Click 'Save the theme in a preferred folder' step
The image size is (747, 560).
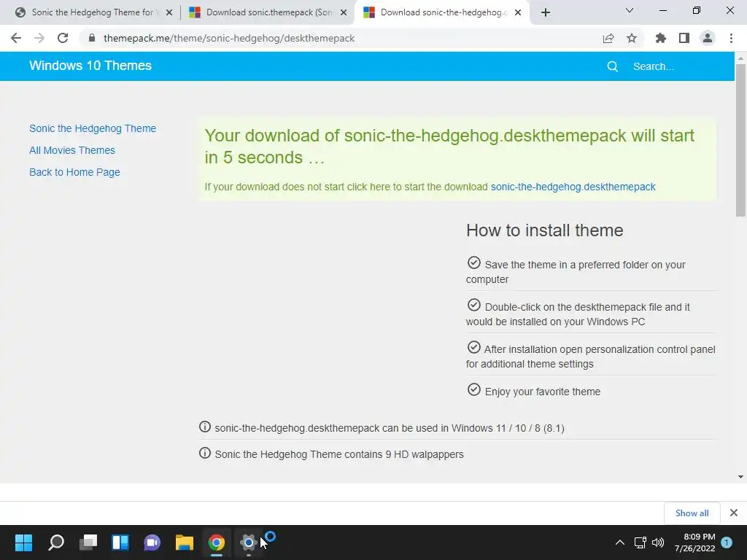[576, 271]
